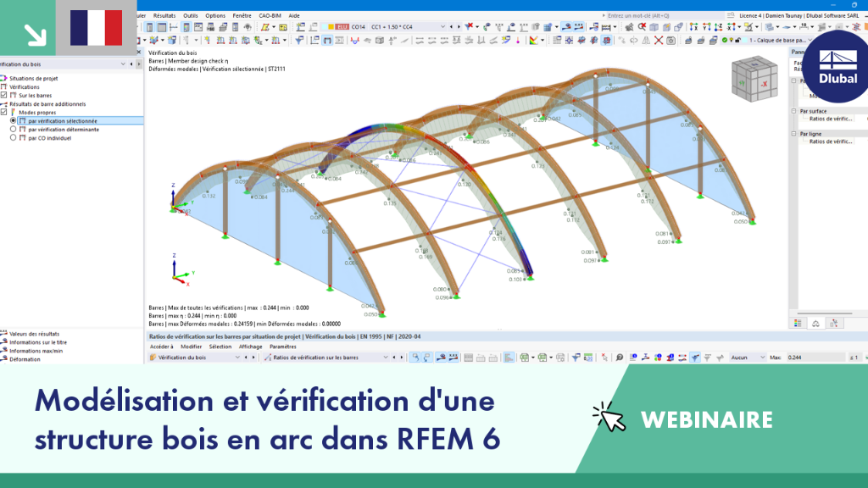The width and height of the screenshot is (868, 488).
Task: Collapse the 'Par ligne' panel section
Action: click(793, 134)
